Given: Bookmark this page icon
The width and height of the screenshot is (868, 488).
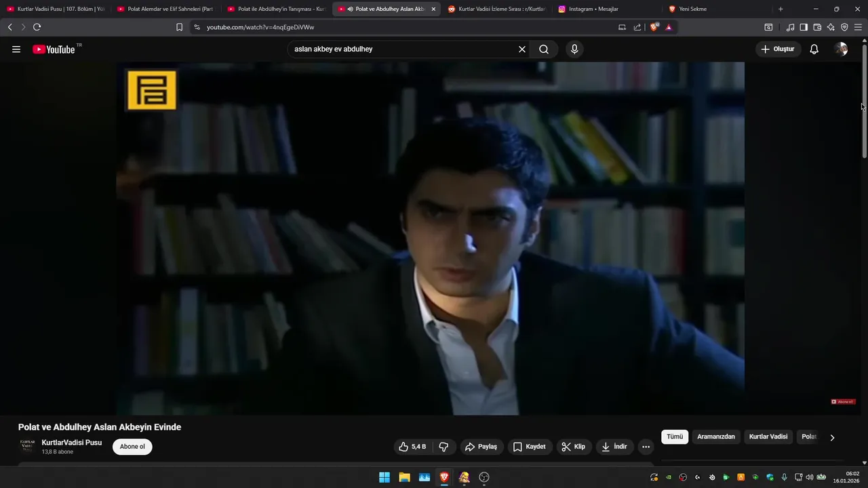Looking at the screenshot, I should (179, 27).
